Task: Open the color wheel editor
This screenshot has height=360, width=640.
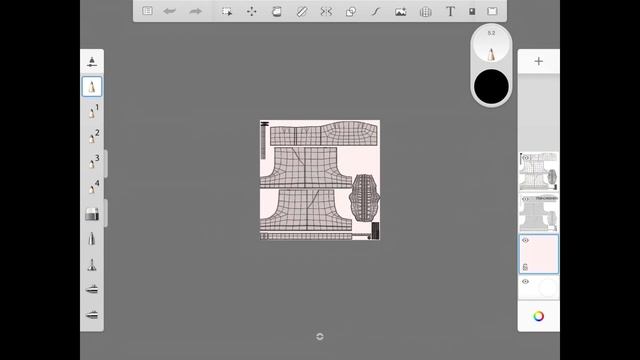Action: pyautogui.click(x=539, y=316)
